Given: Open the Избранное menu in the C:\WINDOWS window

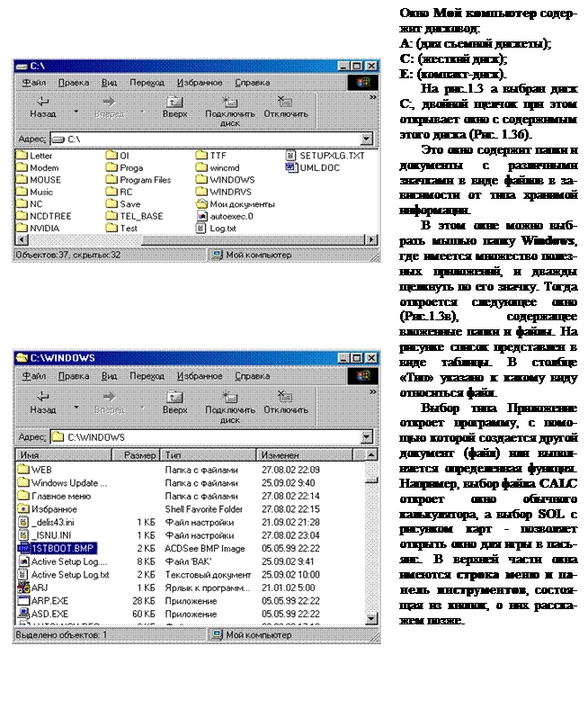Looking at the screenshot, I should [200, 376].
